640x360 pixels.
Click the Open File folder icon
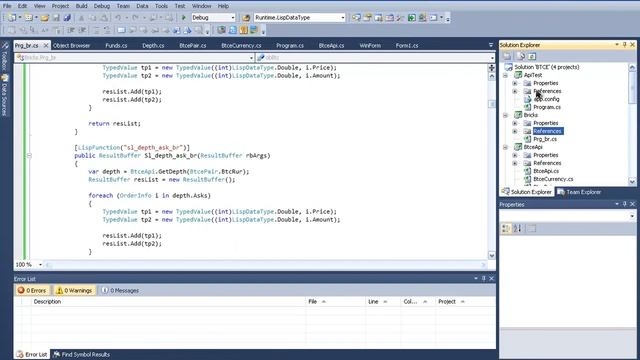(45, 18)
